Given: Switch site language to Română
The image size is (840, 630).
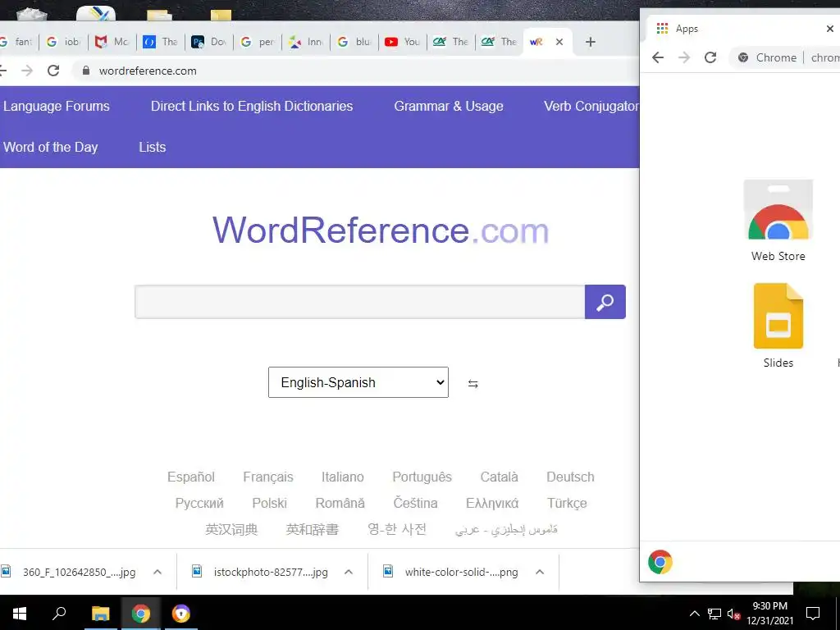Looking at the screenshot, I should 340,503.
